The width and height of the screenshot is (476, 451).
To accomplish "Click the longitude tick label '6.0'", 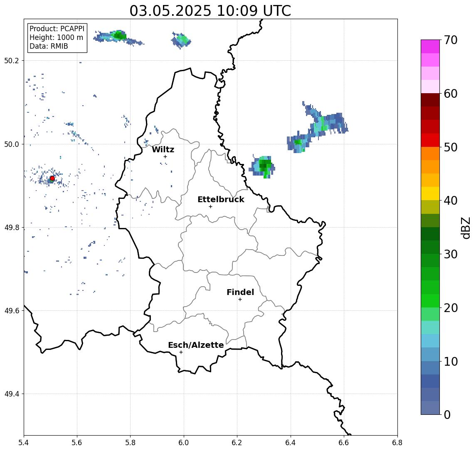I will (184, 443).
